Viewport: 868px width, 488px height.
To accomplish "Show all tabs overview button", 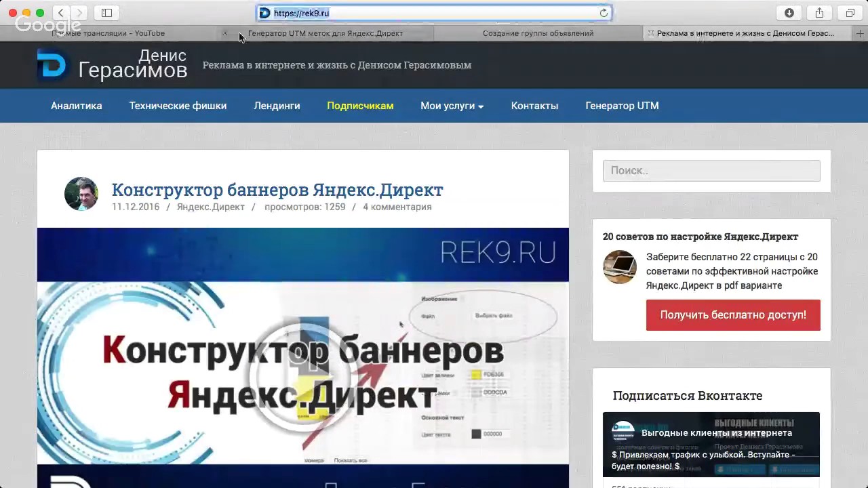I will tap(850, 13).
